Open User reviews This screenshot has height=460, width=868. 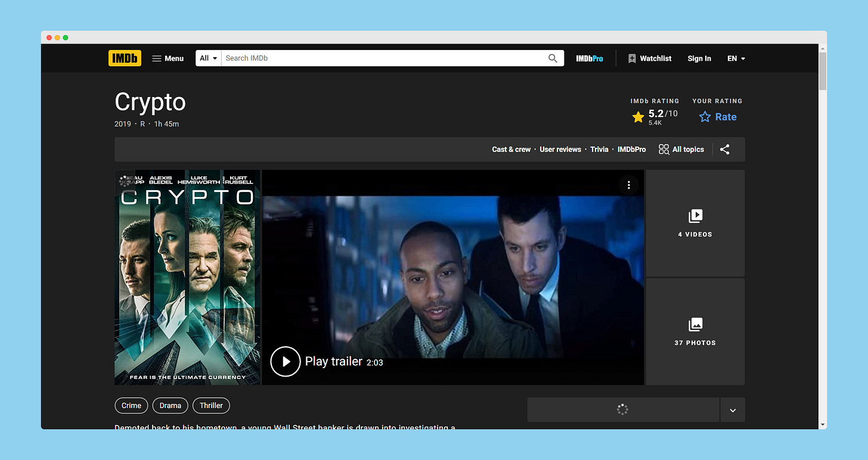(x=560, y=150)
